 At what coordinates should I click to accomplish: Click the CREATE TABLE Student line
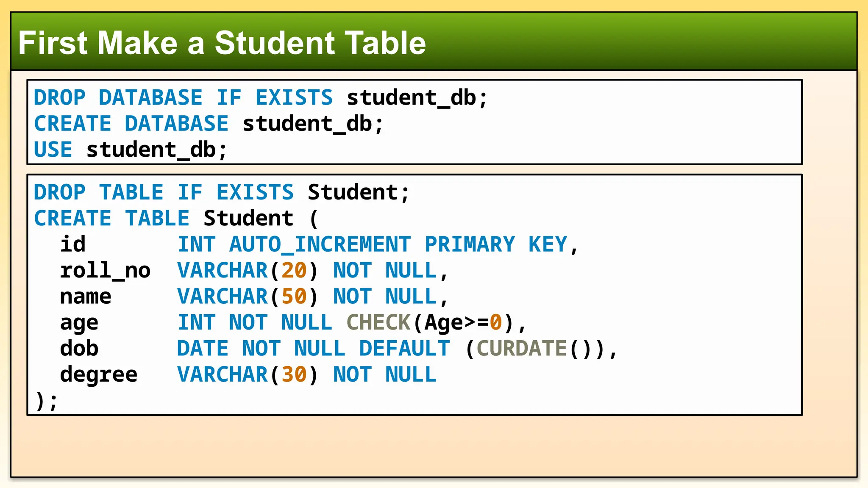(175, 219)
